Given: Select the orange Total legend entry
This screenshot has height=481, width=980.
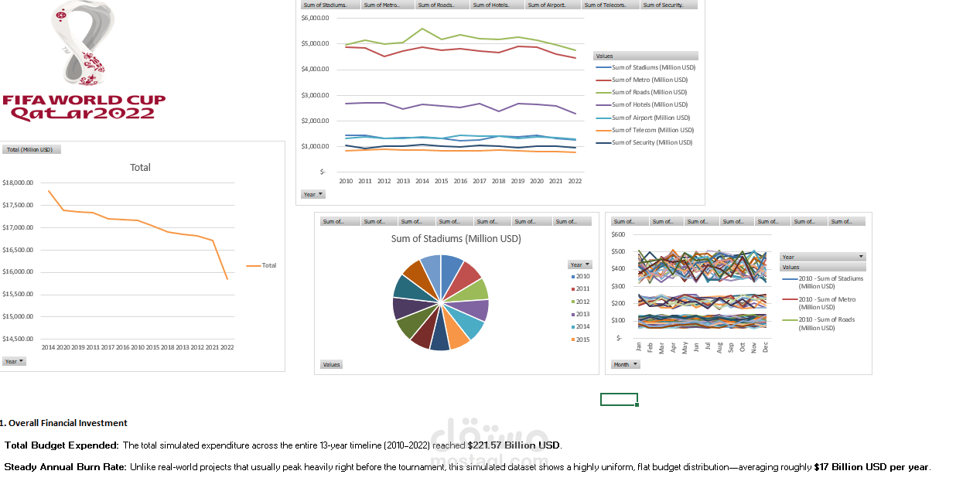Looking at the screenshot, I should tap(261, 265).
